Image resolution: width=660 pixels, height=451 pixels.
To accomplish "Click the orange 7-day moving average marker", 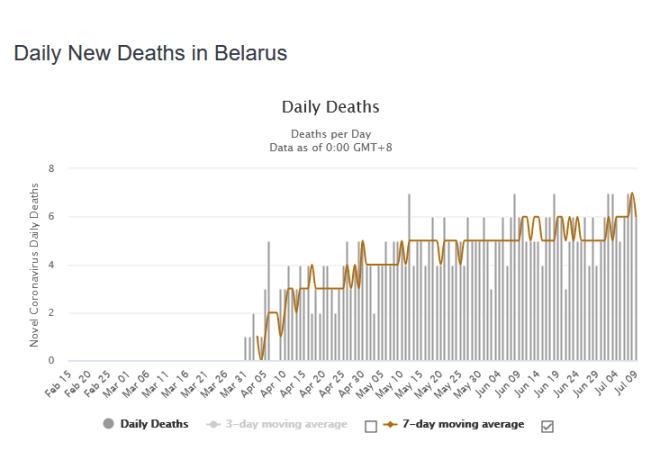I will [x=390, y=424].
